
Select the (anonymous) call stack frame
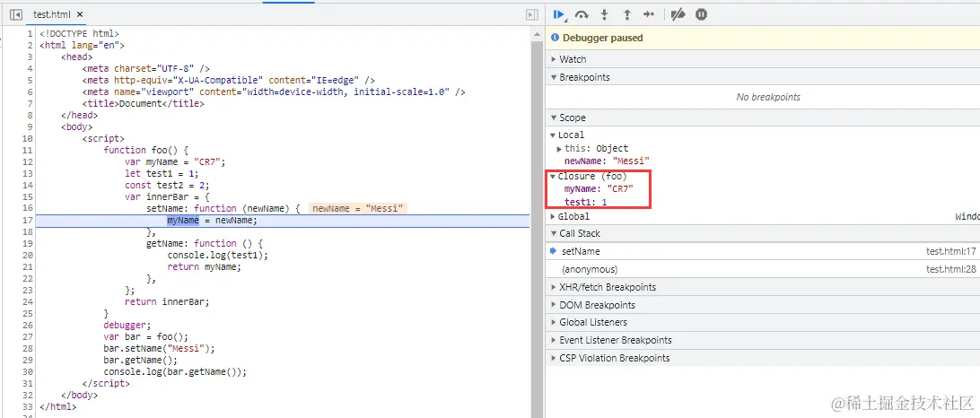[x=590, y=269]
